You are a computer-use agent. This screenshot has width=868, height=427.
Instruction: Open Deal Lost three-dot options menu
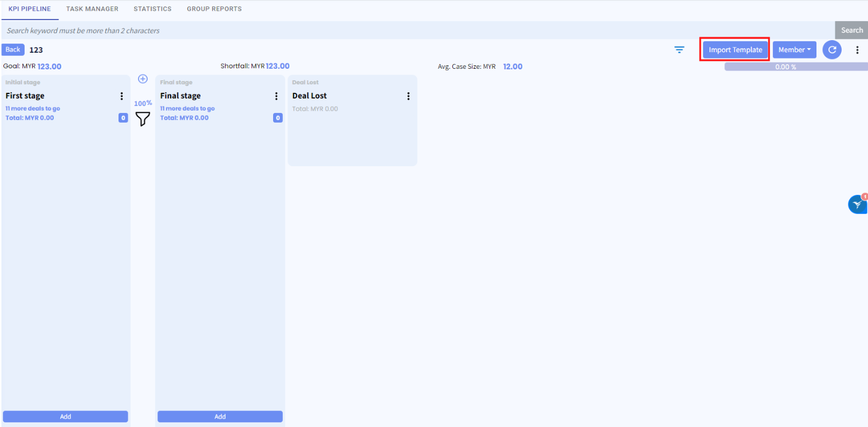(408, 96)
